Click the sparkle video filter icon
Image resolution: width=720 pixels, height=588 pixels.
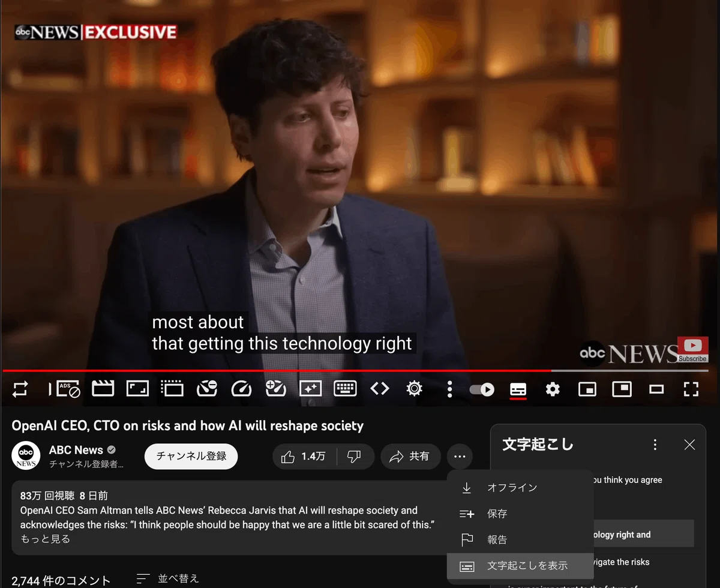310,389
